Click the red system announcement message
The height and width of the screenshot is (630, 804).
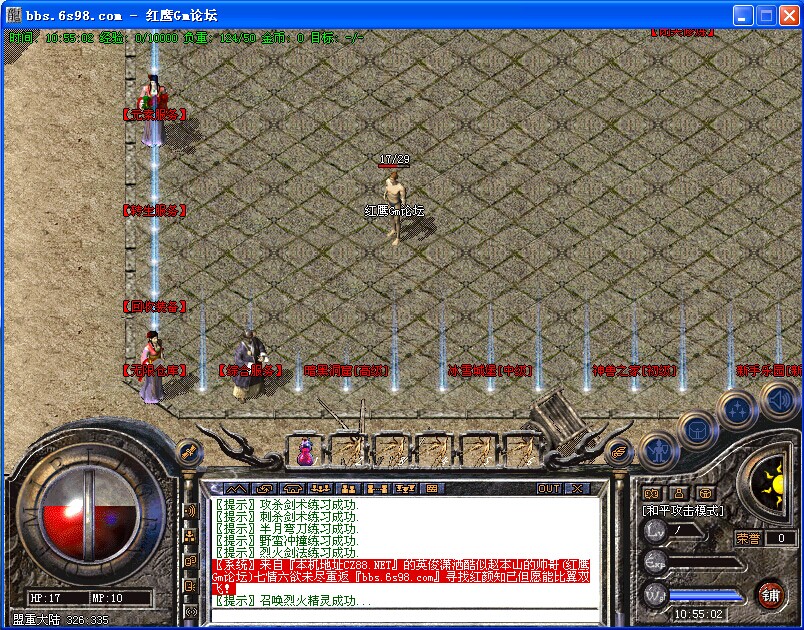401,577
